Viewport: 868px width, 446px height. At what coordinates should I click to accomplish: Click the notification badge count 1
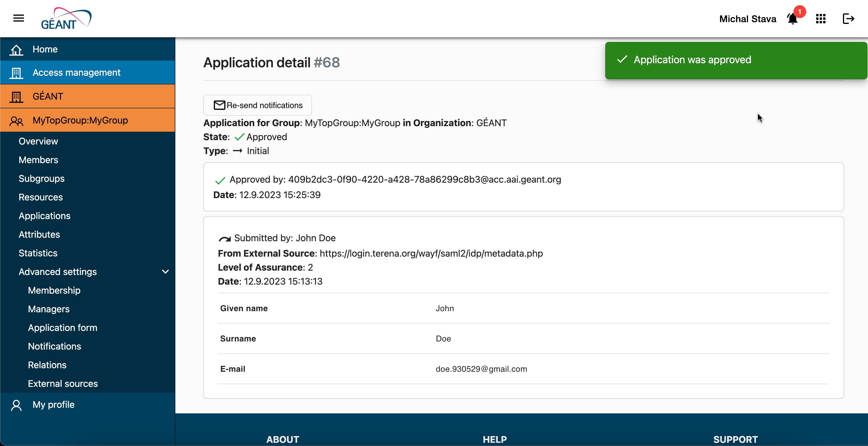point(799,12)
